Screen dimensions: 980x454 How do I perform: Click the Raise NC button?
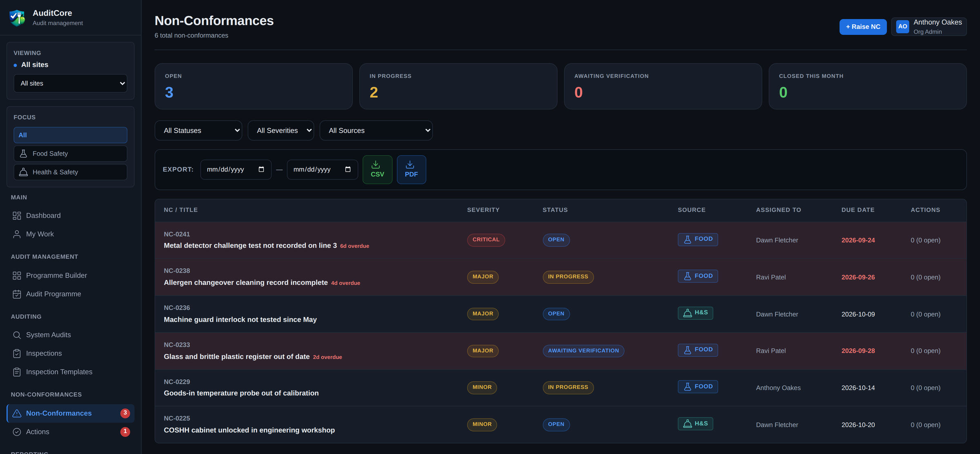point(863,27)
